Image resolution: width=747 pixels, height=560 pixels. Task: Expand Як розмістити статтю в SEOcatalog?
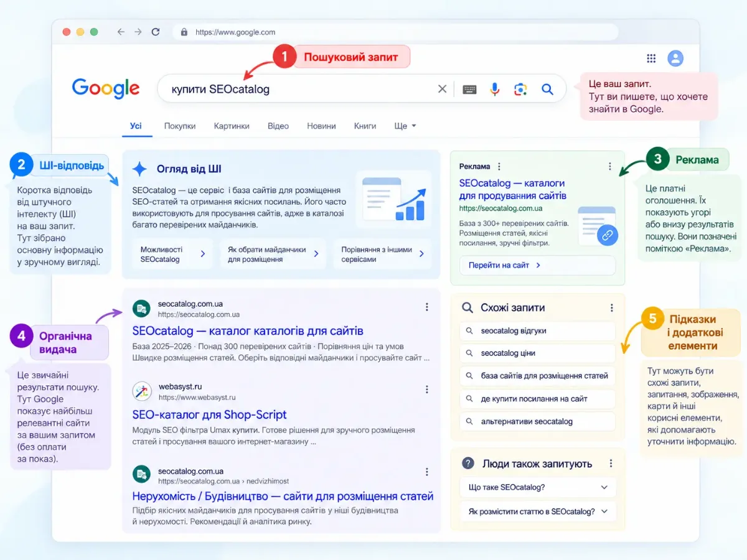(x=539, y=511)
